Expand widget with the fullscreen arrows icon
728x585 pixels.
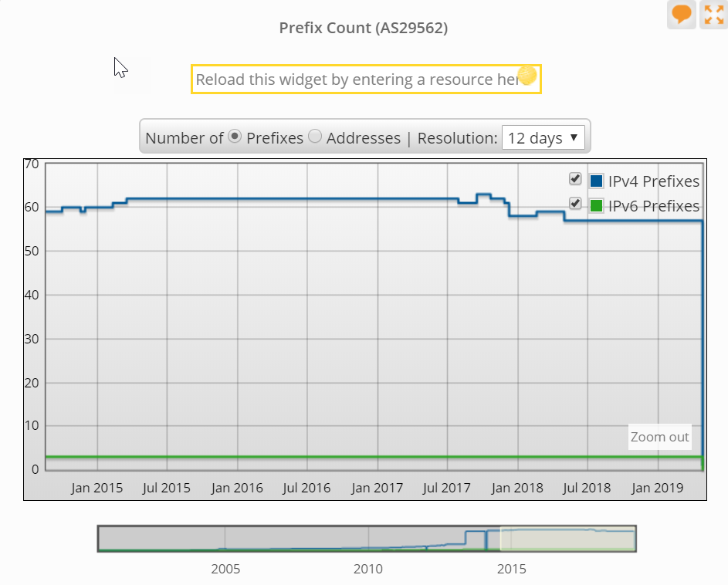(x=713, y=14)
